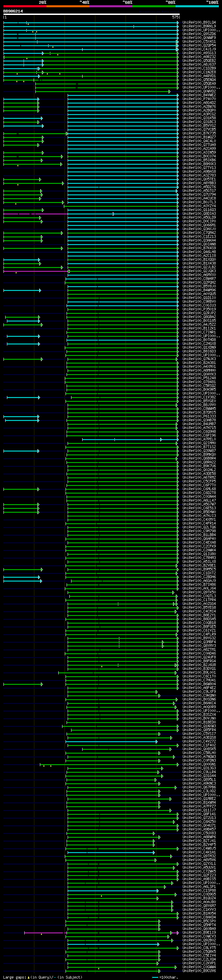Select label UniRef100_P35019

[x=199, y=309]
